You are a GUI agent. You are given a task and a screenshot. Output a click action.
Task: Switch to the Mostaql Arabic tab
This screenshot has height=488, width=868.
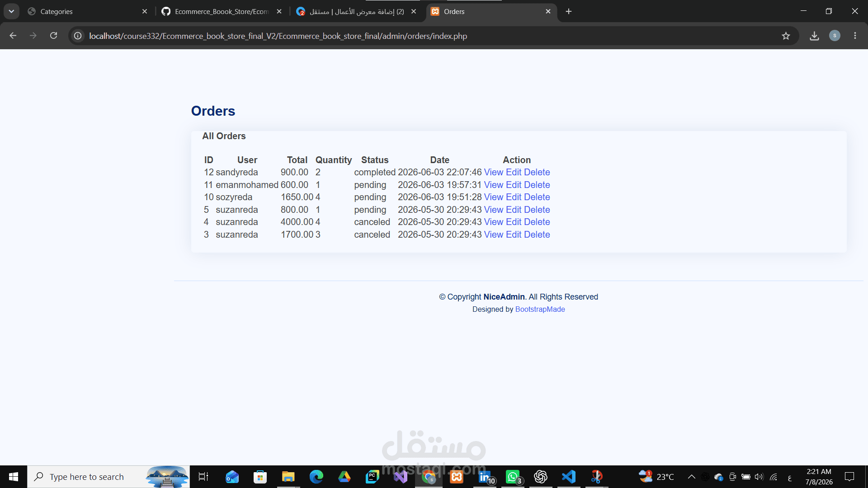(x=356, y=11)
